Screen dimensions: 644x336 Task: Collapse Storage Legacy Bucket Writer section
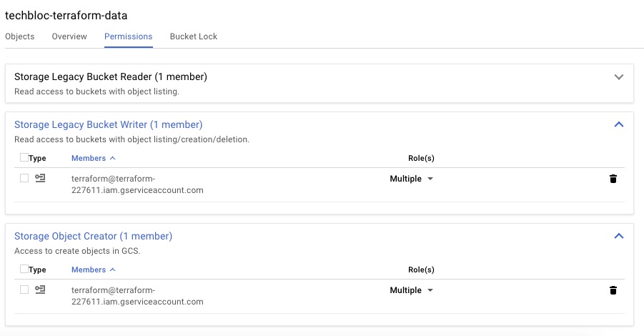click(619, 124)
